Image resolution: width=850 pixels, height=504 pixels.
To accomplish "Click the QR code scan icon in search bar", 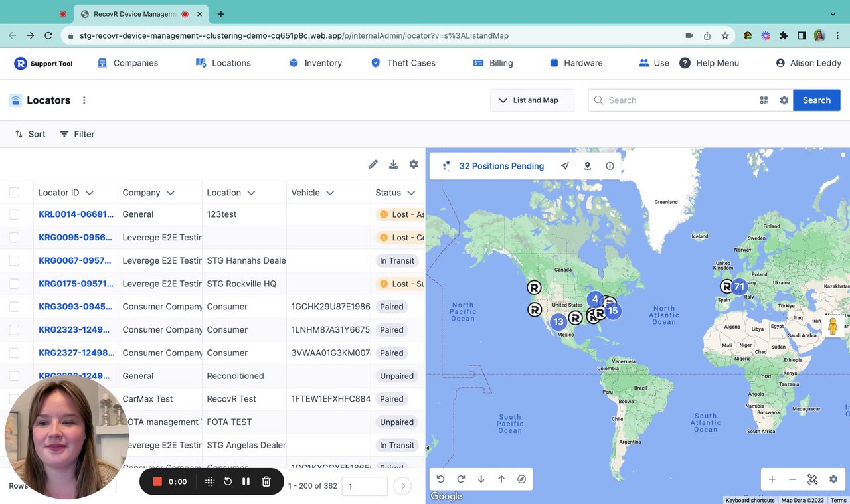I will (x=764, y=100).
